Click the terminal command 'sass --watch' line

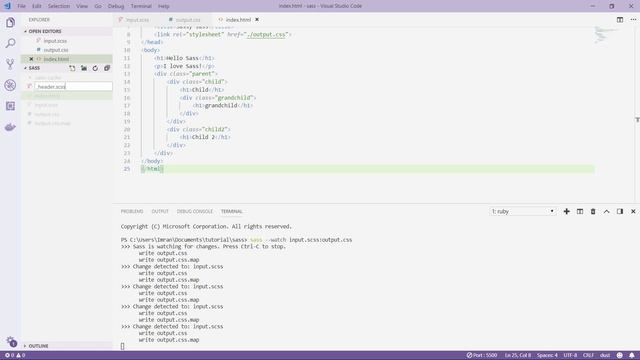pos(236,240)
